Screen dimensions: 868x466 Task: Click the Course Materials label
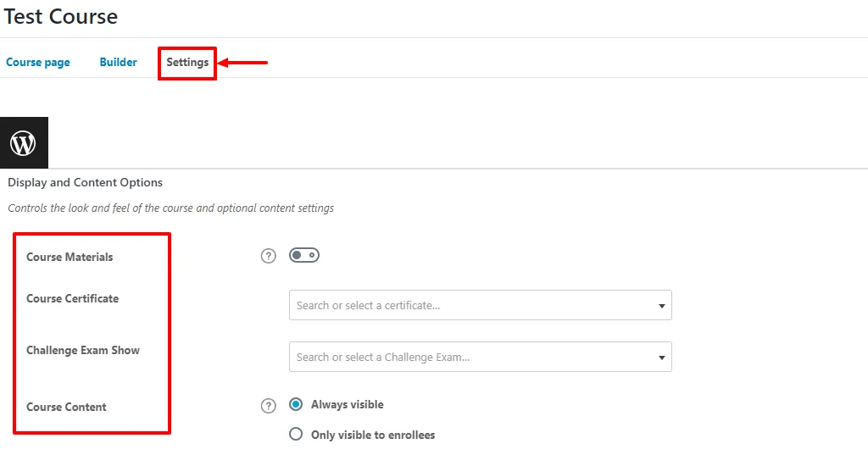(70, 257)
